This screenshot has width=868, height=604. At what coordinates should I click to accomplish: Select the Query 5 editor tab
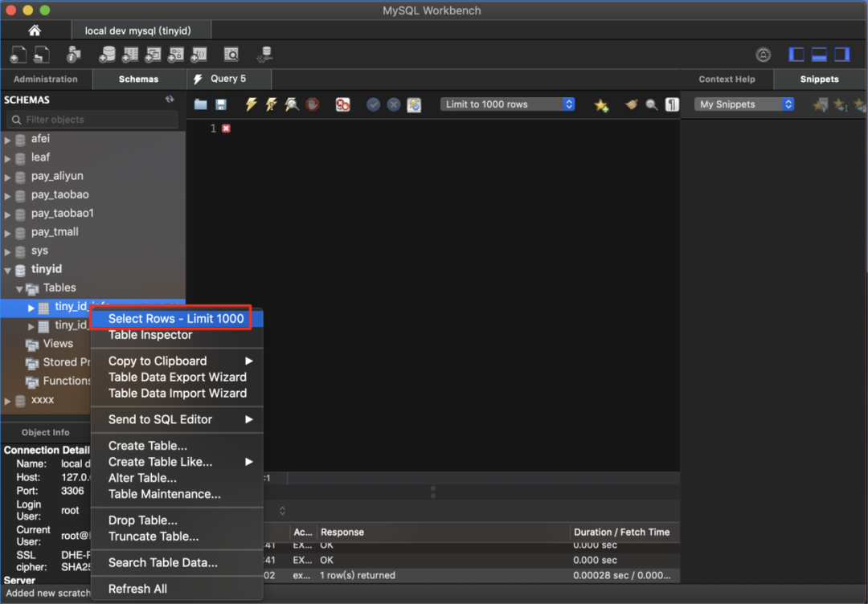(228, 79)
